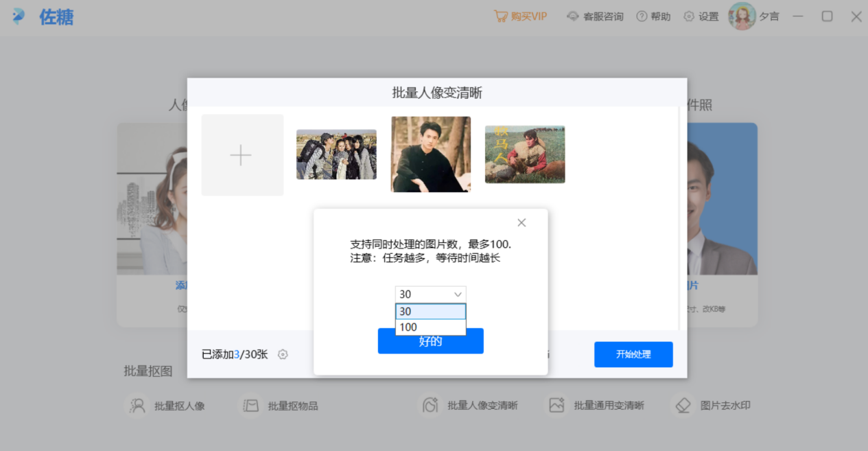Screen dimensions: 868x451
Task: Close the image limit popup
Action: [x=521, y=222]
